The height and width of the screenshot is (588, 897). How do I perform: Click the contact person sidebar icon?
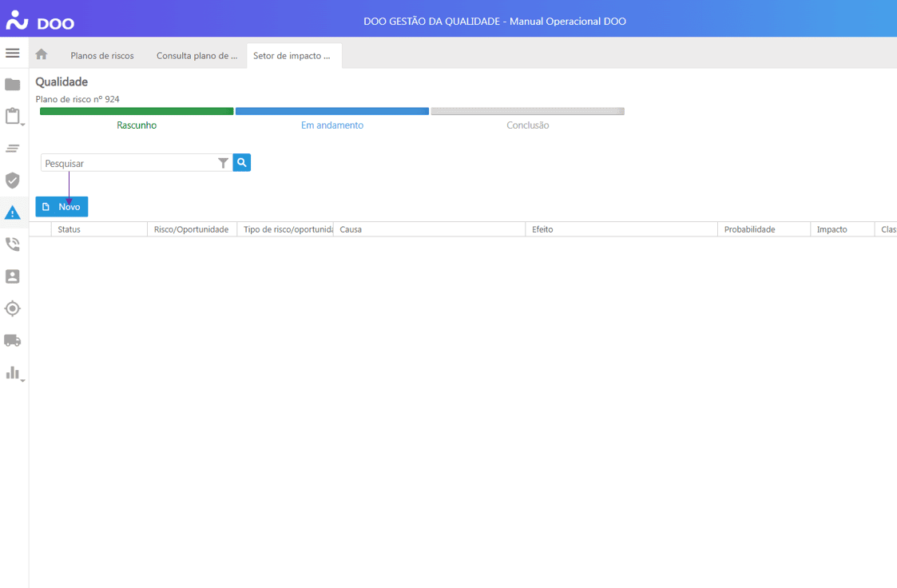pos(13,276)
